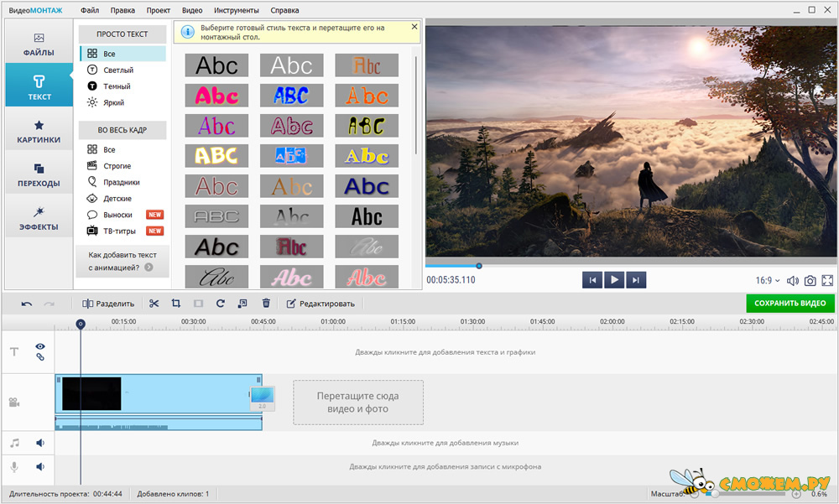Choose the first white-on-gray Abc style
Image resolution: width=839 pixels, height=504 pixels.
292,65
